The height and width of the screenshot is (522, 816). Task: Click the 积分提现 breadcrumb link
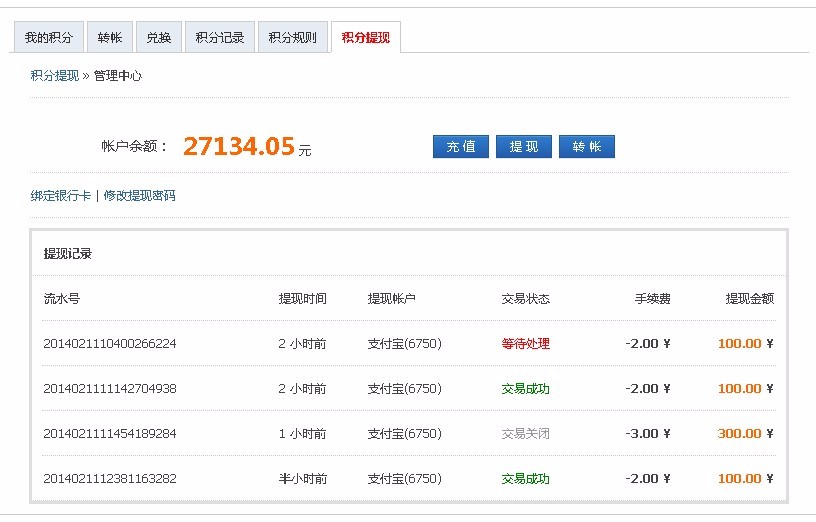tap(55, 75)
